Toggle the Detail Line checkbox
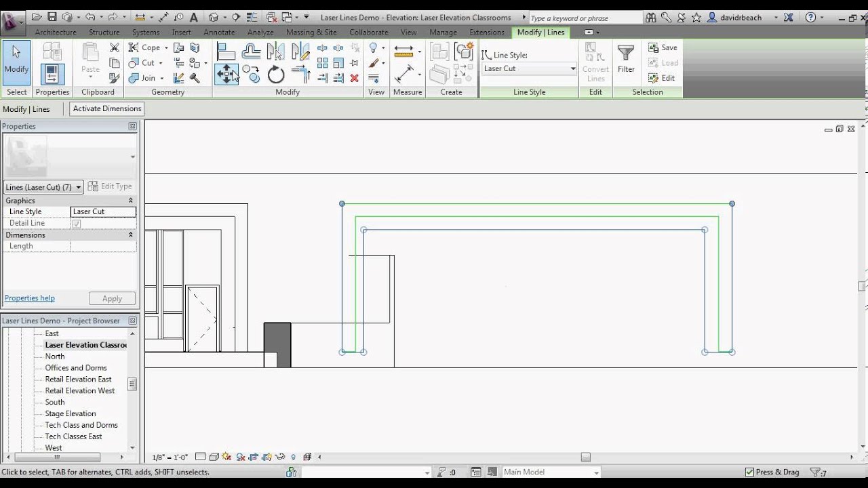Viewport: 868px width, 488px height. (x=77, y=223)
